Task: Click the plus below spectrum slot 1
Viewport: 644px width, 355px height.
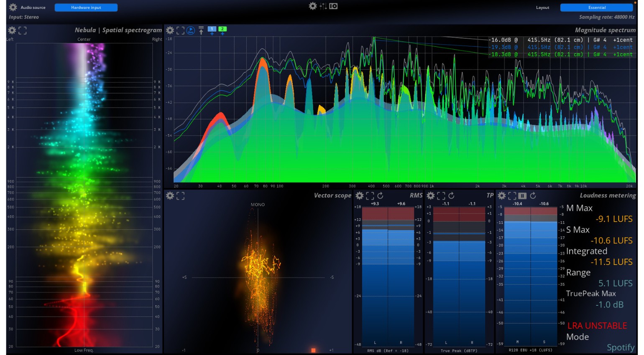Action: point(212,33)
